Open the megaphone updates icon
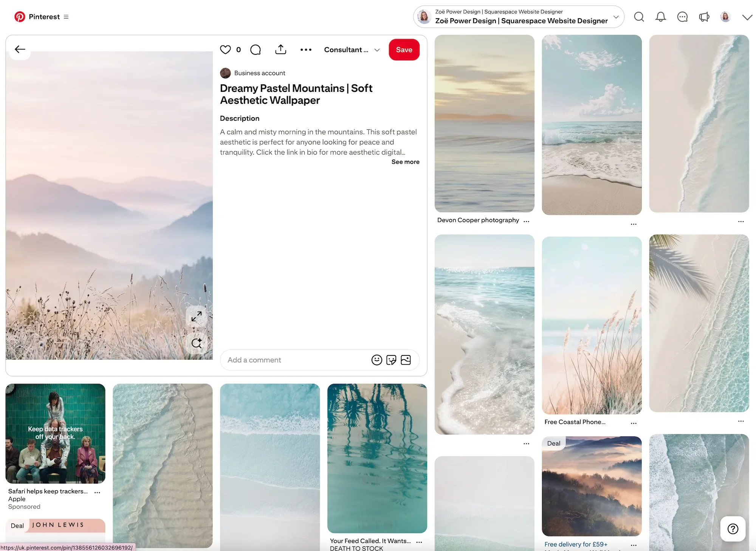This screenshot has height=551, width=756. 704,17
